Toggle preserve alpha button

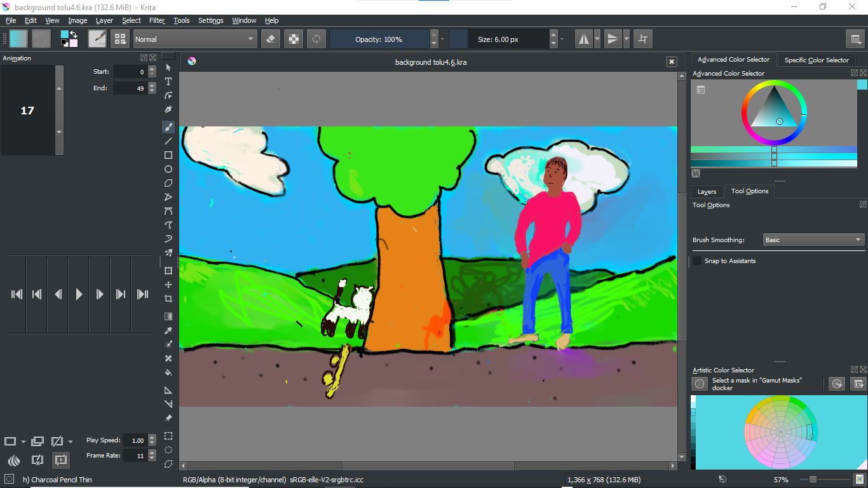pyautogui.click(x=293, y=39)
